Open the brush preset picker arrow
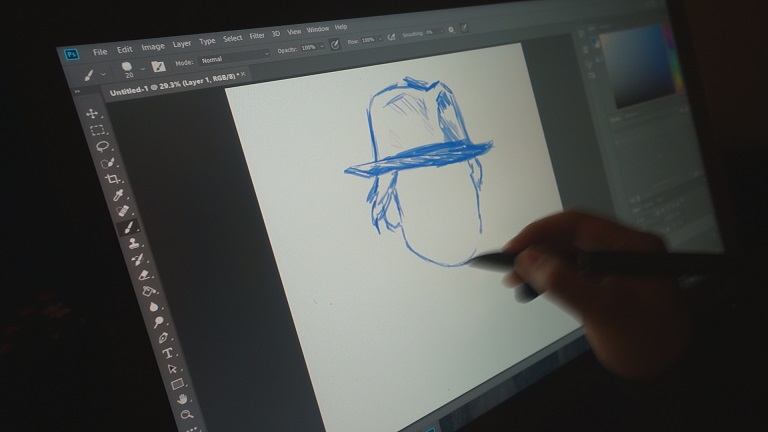Screen dimensions: 768x432 pyautogui.click(x=143, y=69)
